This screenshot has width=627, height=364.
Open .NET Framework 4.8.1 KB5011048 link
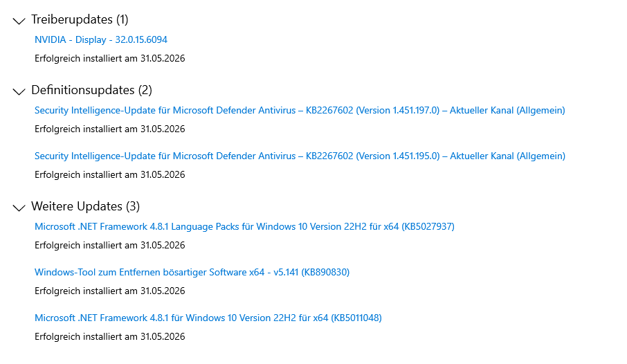click(208, 318)
